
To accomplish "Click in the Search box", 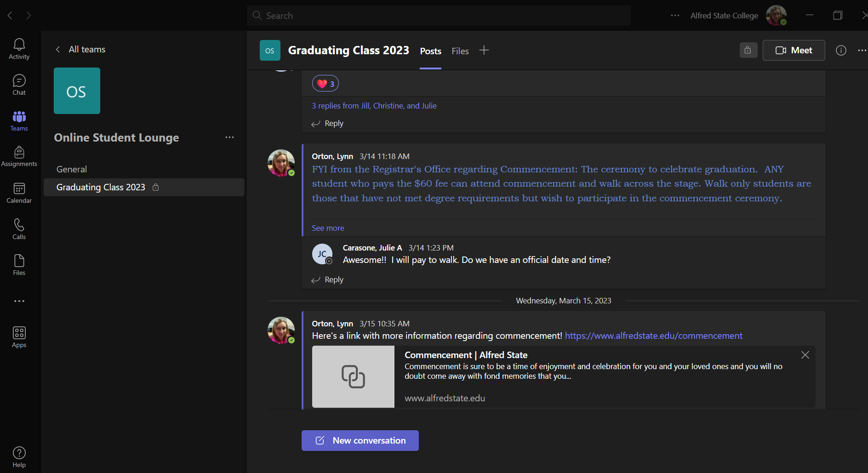I will (x=438, y=16).
